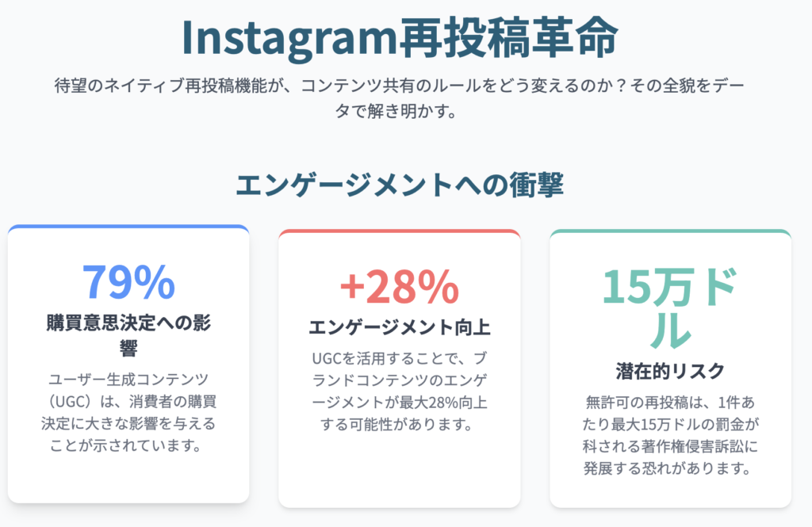Click the subtitle paragraph about 再投稿機能
The image size is (812, 527).
(400, 97)
